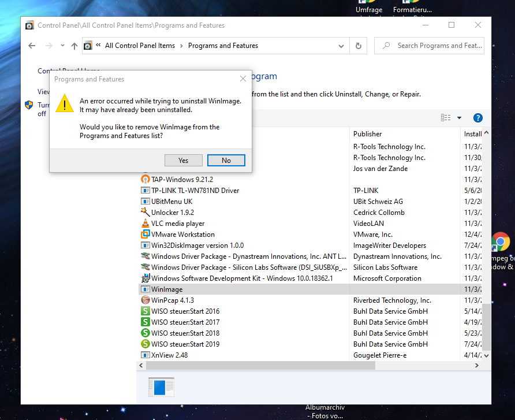Click the UBitMenu UK program icon
The width and height of the screenshot is (515, 420).
point(145,202)
